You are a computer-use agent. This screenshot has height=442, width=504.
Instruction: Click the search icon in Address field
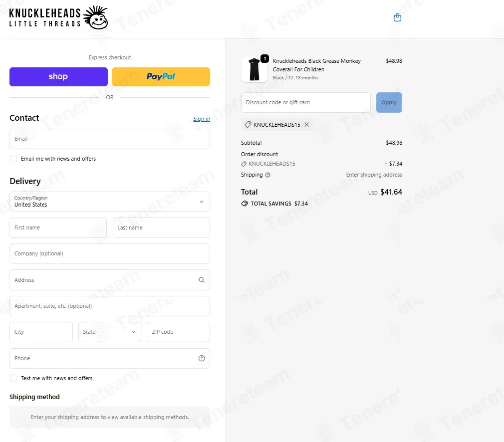202,280
